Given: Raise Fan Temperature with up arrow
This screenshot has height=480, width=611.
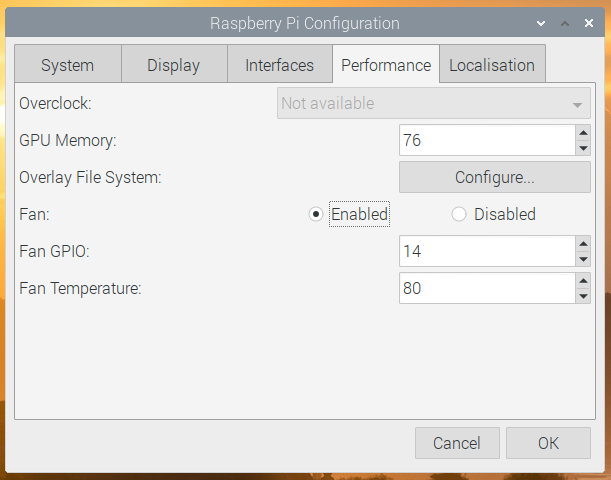Looking at the screenshot, I should click(x=583, y=280).
